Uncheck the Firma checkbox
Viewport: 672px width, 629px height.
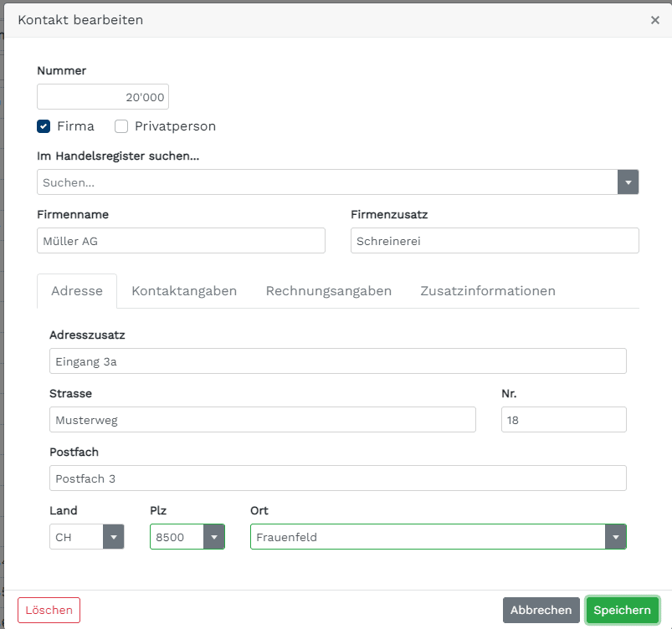pos(44,126)
